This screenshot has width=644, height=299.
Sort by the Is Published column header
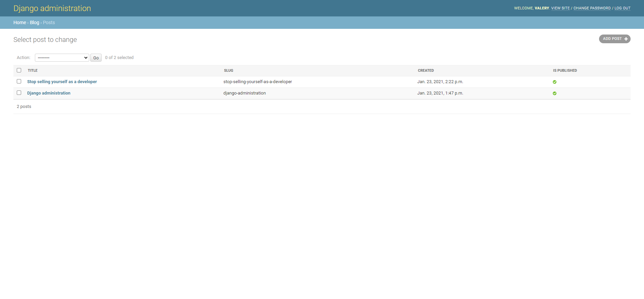click(565, 70)
